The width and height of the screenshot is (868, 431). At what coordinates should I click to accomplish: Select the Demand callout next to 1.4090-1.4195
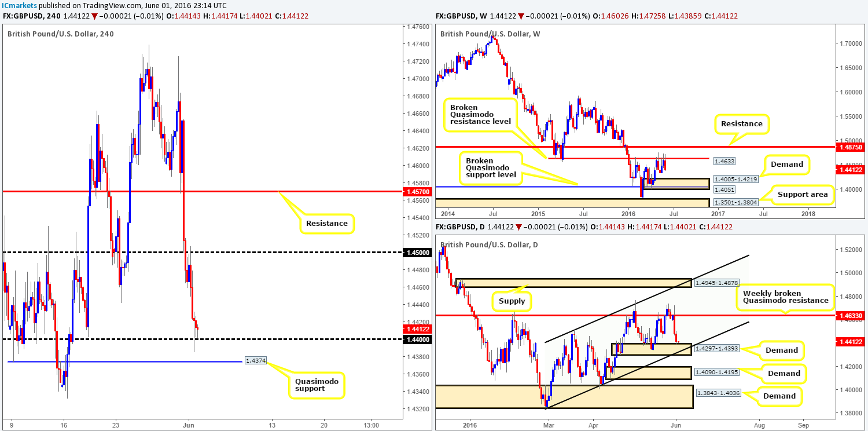coord(785,373)
